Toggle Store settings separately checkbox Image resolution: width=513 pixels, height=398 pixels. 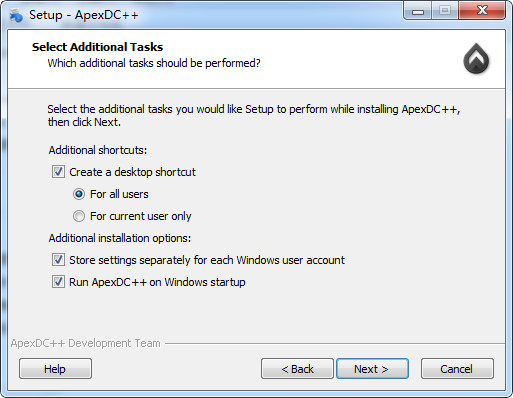click(58, 260)
